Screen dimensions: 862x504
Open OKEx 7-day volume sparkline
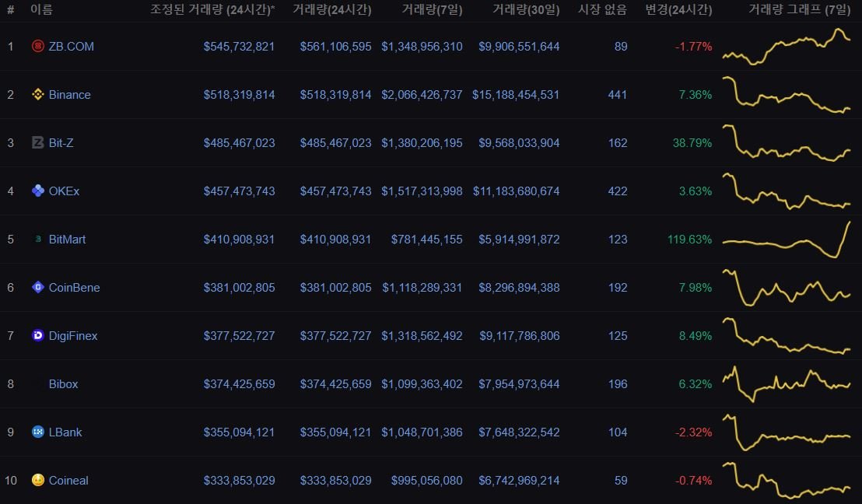point(786,191)
